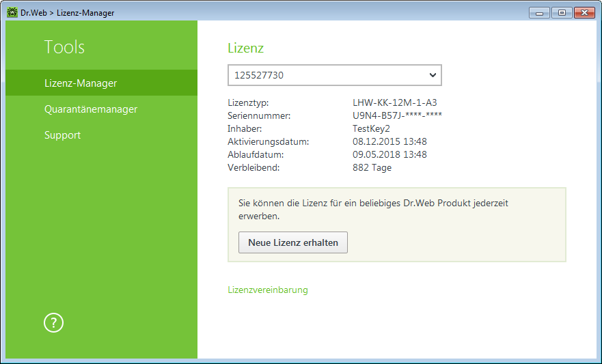Click activation date 08.12.2015 13:48
The width and height of the screenshot is (602, 364).
389,141
